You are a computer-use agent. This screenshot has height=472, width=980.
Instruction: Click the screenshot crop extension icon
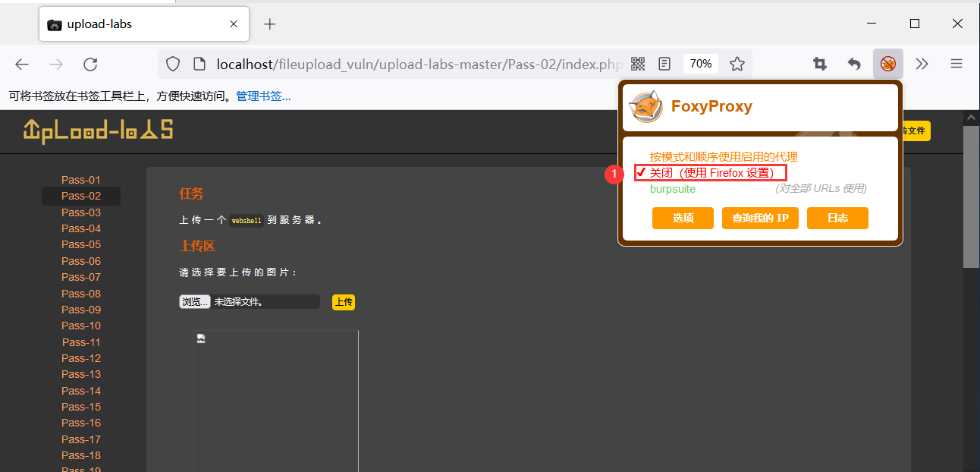point(820,64)
